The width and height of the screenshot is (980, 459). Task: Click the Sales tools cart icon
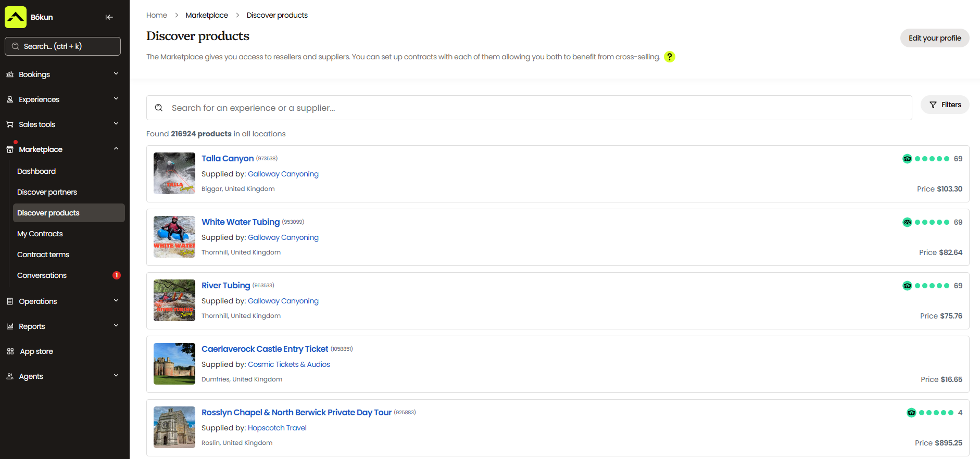coord(10,124)
